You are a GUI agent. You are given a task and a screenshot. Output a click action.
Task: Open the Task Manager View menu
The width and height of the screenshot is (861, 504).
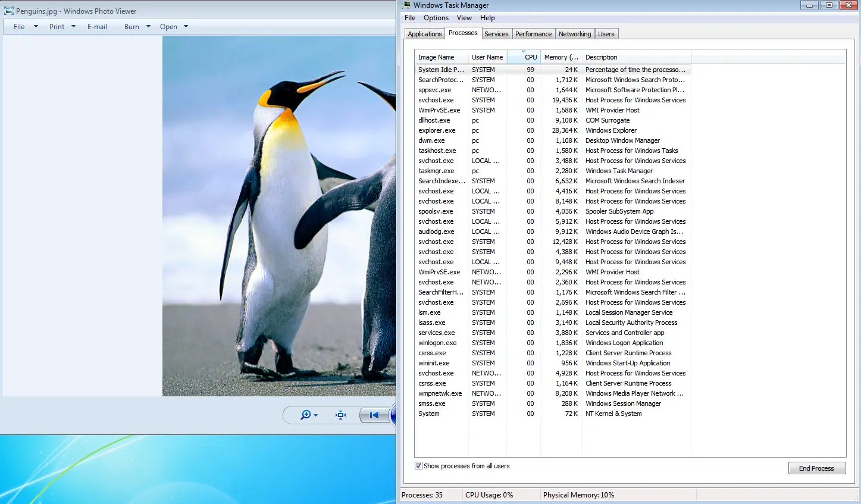click(x=464, y=18)
